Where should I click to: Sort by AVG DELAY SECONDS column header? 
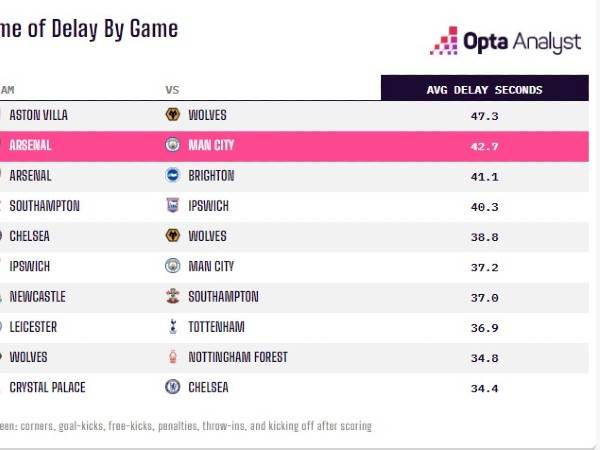pyautogui.click(x=484, y=90)
